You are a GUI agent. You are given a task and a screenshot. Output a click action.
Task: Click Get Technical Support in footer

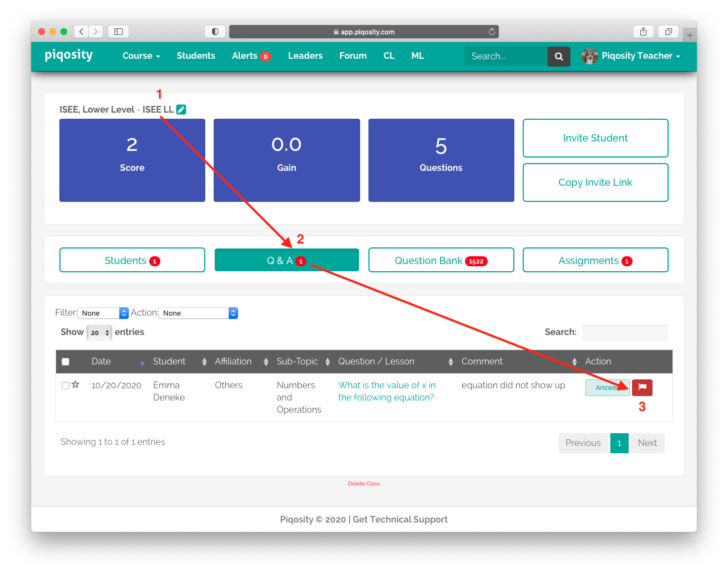400,519
